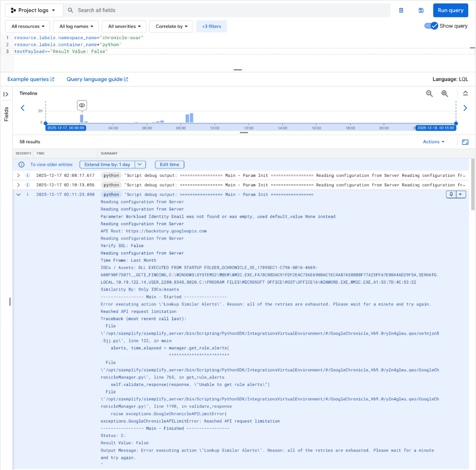476x470 pixels.
Task: Click severity info icon for 02:08:17 entry
Action: point(27,176)
